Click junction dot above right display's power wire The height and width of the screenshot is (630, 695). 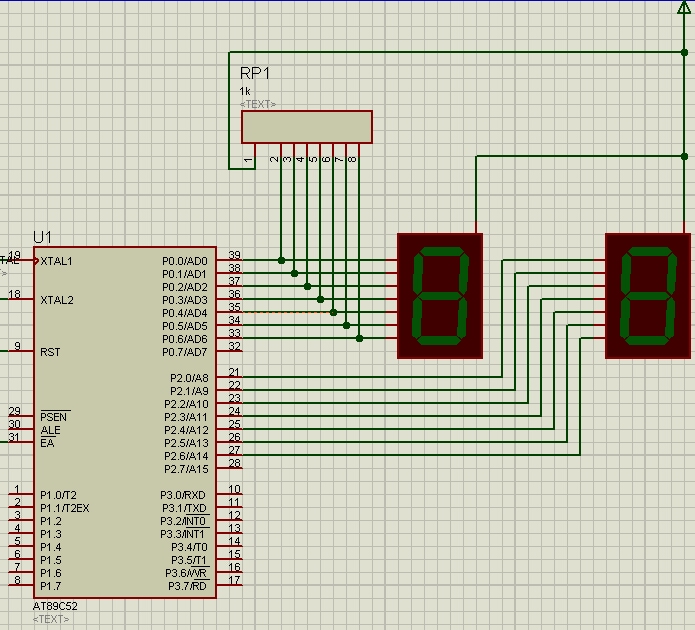(x=684, y=156)
